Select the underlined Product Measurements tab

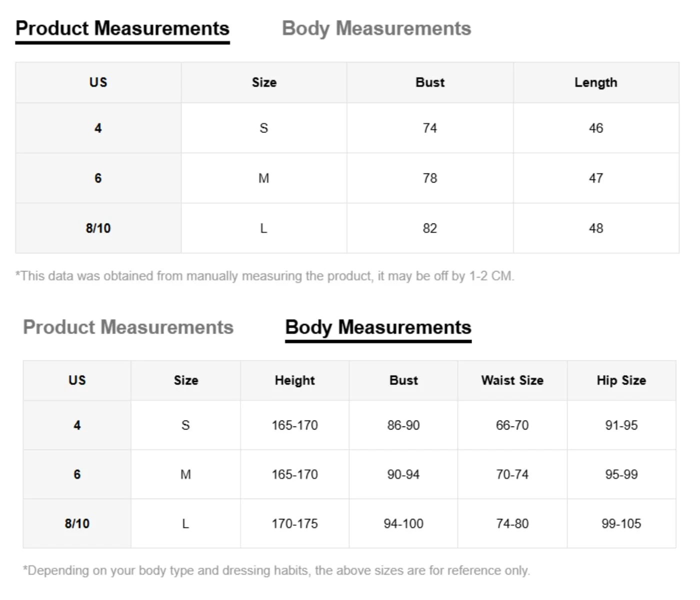click(122, 28)
